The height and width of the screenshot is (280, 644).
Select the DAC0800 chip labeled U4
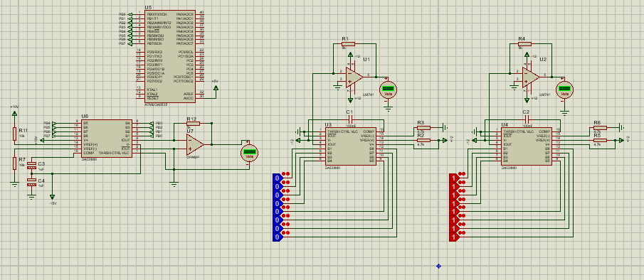click(x=527, y=147)
